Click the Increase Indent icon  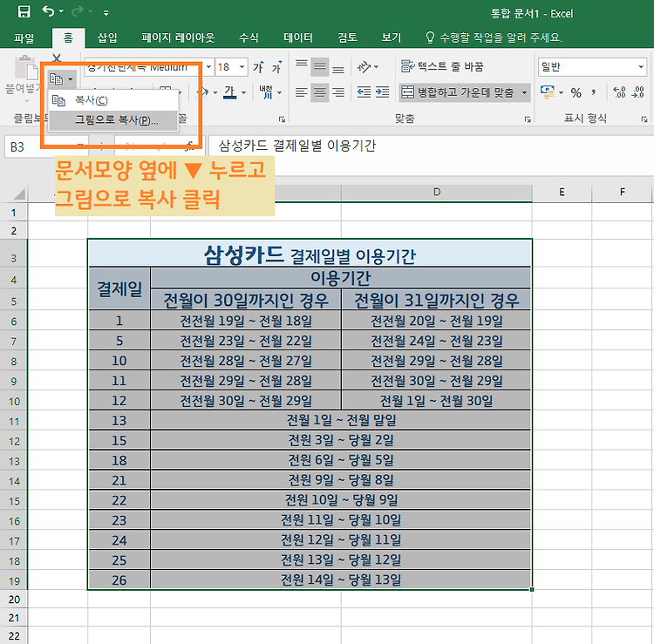(x=382, y=92)
